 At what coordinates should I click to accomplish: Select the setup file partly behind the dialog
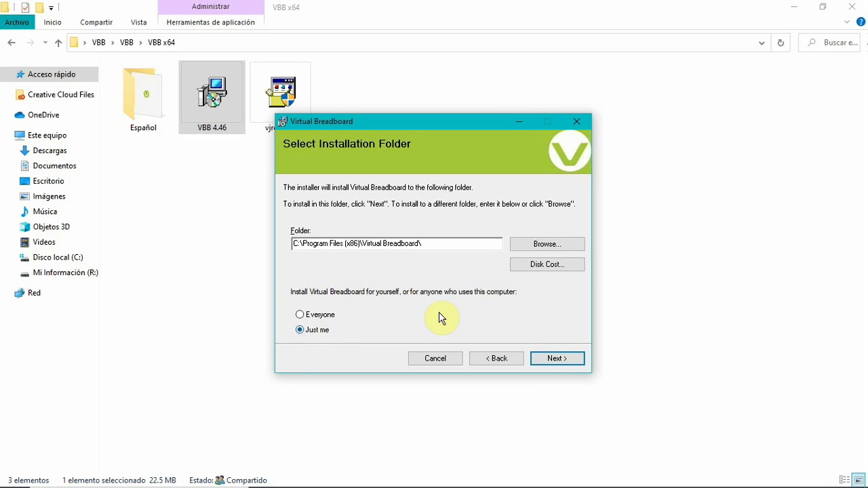281,93
